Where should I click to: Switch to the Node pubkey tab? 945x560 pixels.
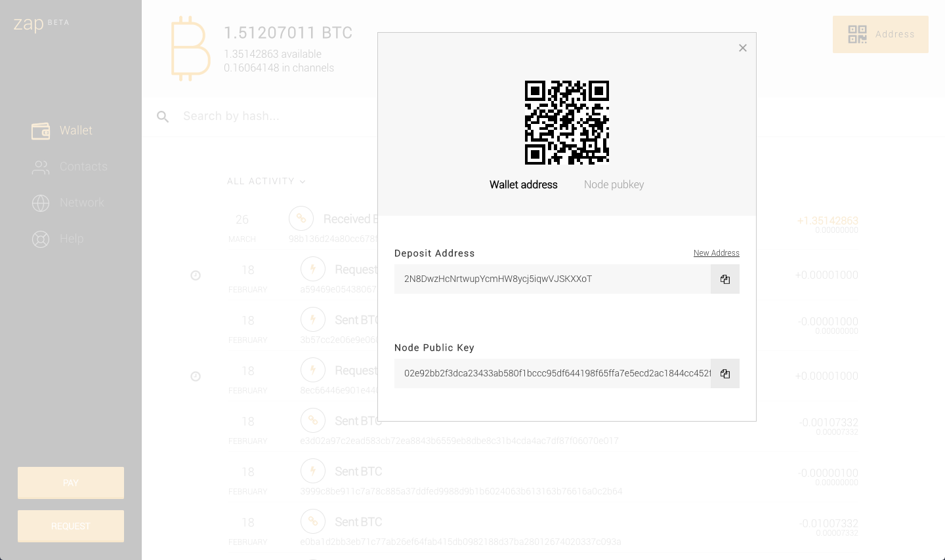pyautogui.click(x=614, y=185)
